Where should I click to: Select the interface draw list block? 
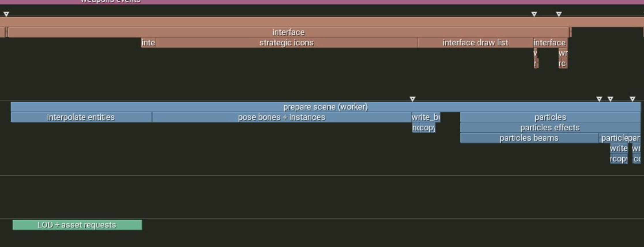pos(475,43)
